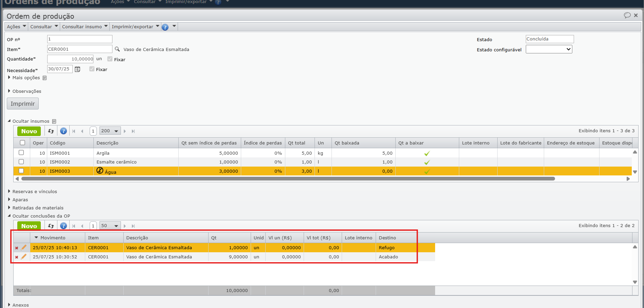Refresh the insumos grid
This screenshot has width=644, height=308.
[51, 131]
